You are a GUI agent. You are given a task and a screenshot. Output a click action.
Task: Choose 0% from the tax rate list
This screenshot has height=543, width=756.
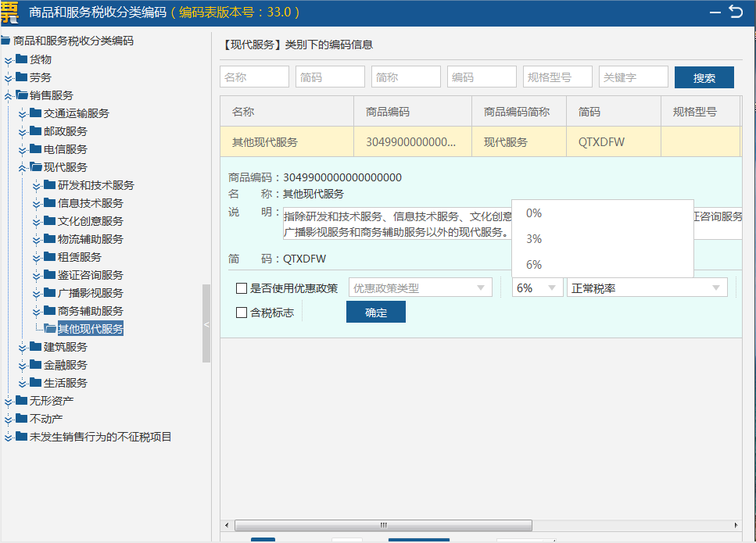click(534, 213)
